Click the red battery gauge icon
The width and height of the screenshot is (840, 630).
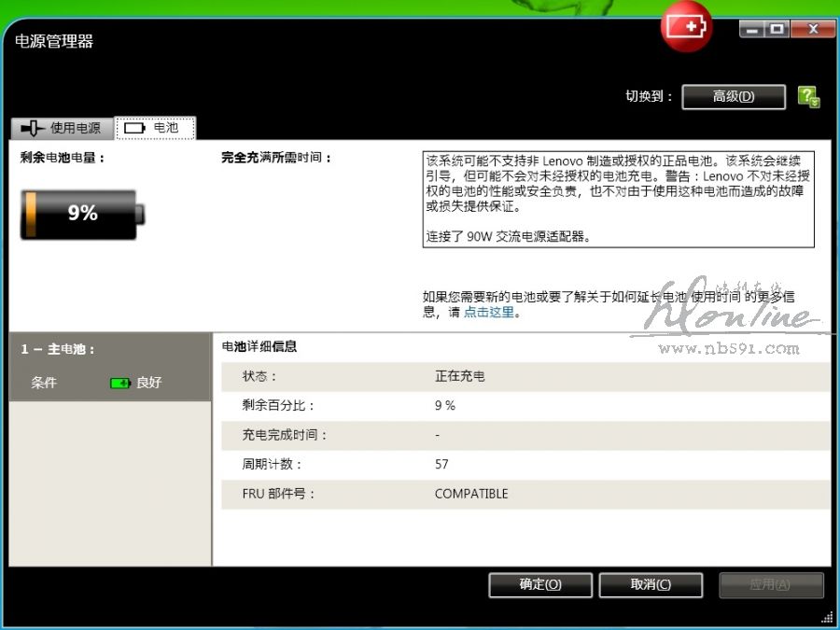pyautogui.click(x=686, y=27)
